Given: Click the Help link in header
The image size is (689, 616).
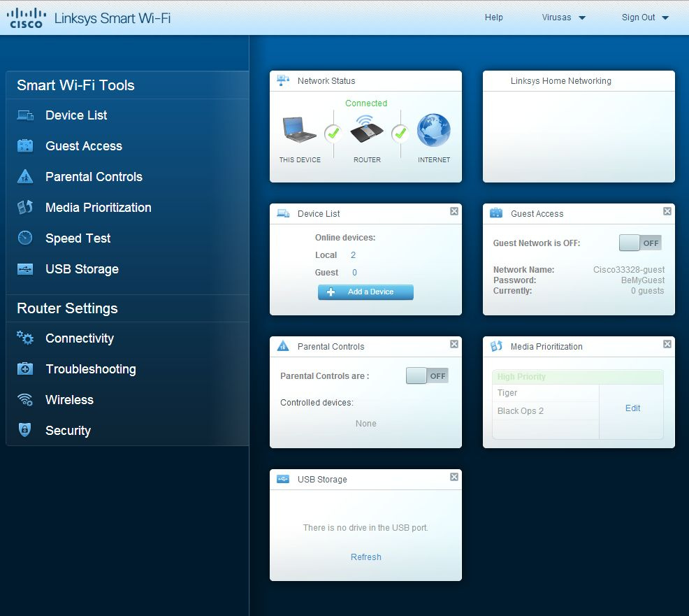Looking at the screenshot, I should 494,17.
